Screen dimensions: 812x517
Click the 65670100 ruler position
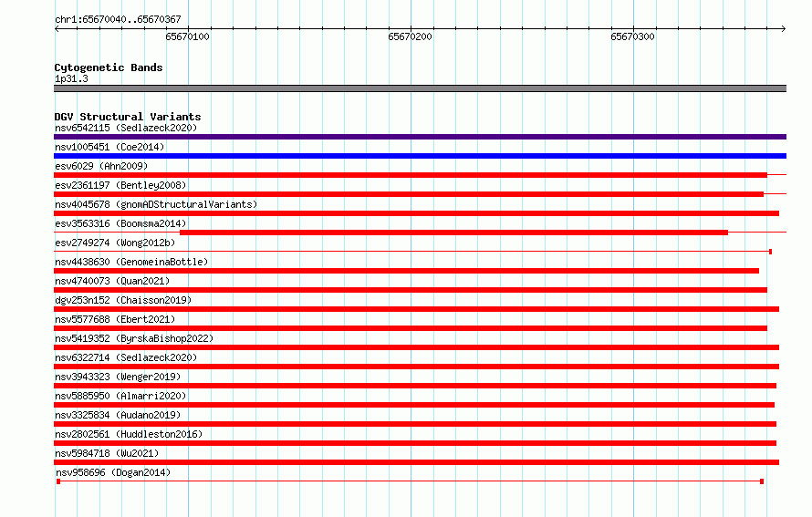(187, 36)
